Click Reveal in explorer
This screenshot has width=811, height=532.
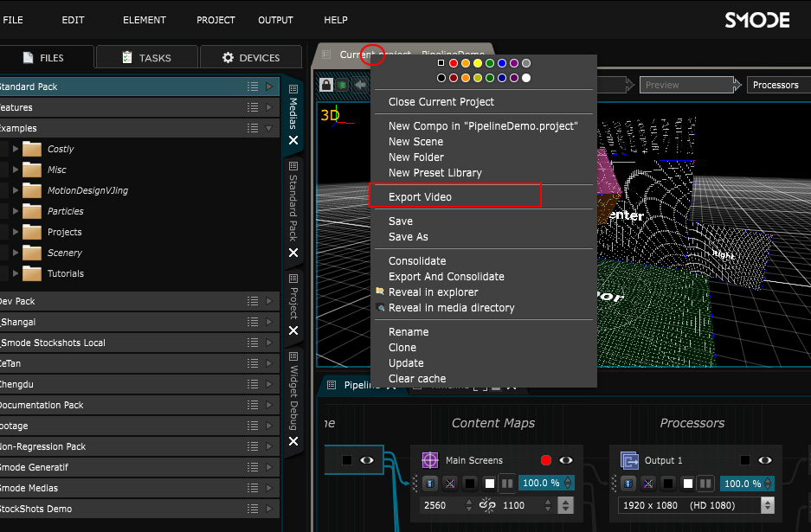tap(433, 292)
